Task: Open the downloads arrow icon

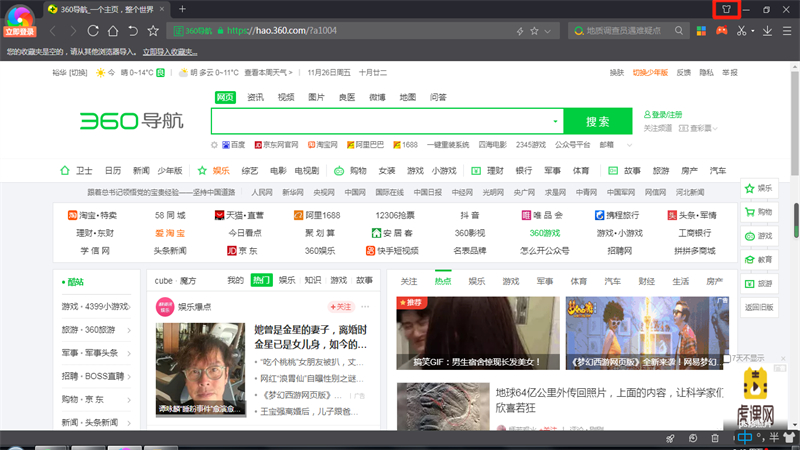Action: pyautogui.click(x=767, y=31)
